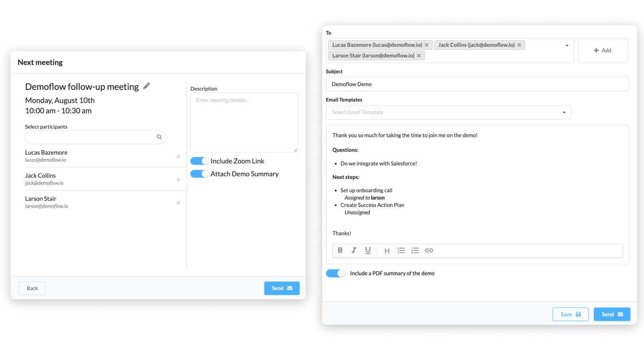Toggle Include a PDF summary switch

[336, 274]
